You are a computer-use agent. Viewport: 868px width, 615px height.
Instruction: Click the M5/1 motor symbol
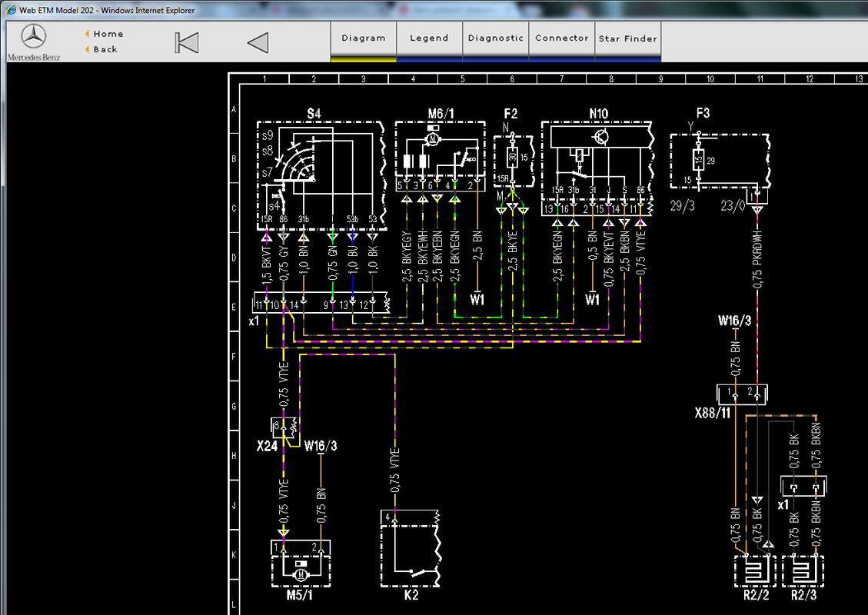301,563
